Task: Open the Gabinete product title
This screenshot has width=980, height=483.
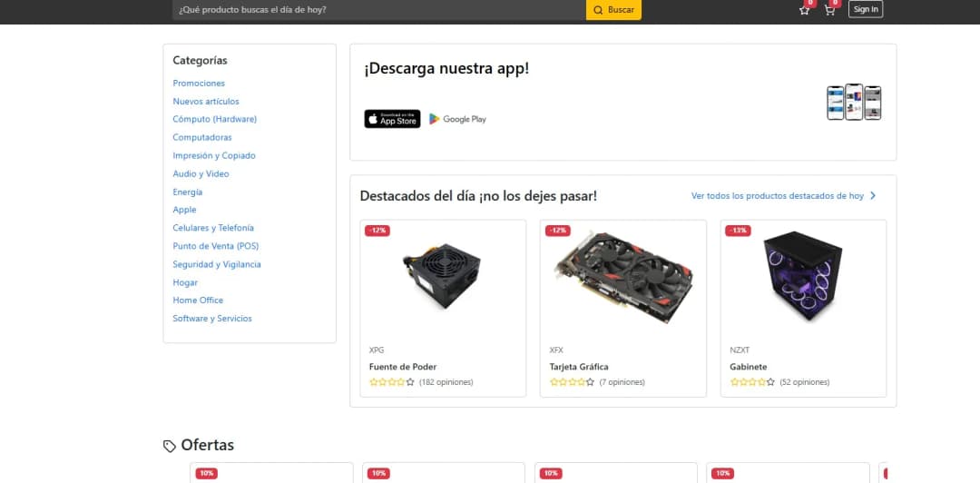Action: coord(748,367)
